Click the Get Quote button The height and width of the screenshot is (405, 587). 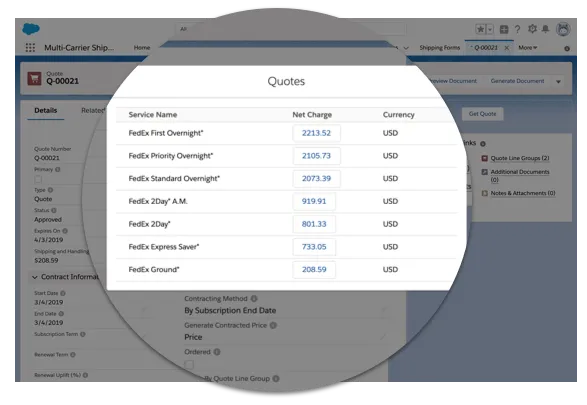(x=483, y=114)
